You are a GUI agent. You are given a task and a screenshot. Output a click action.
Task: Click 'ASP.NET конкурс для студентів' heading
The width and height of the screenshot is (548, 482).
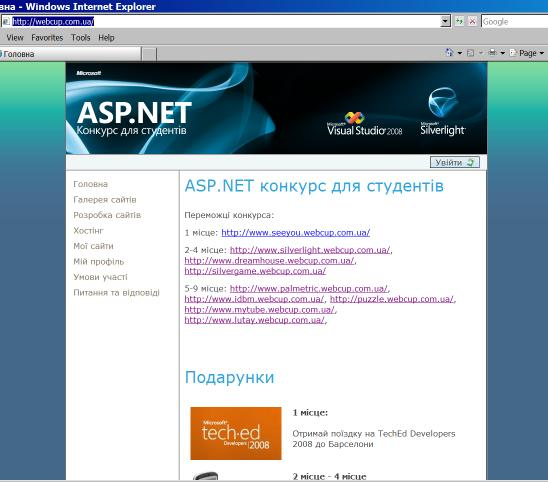point(314,186)
